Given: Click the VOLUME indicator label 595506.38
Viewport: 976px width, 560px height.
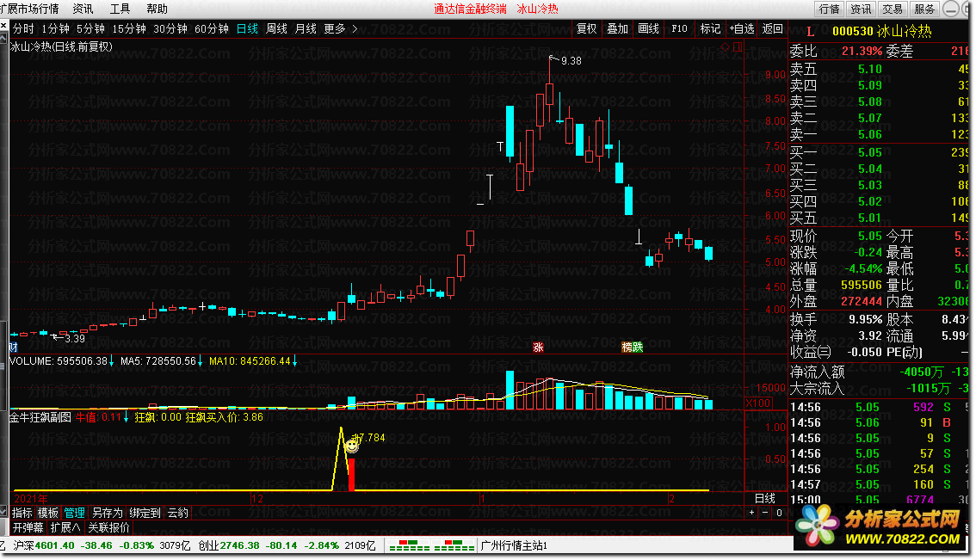Looking at the screenshot, I should click(61, 361).
